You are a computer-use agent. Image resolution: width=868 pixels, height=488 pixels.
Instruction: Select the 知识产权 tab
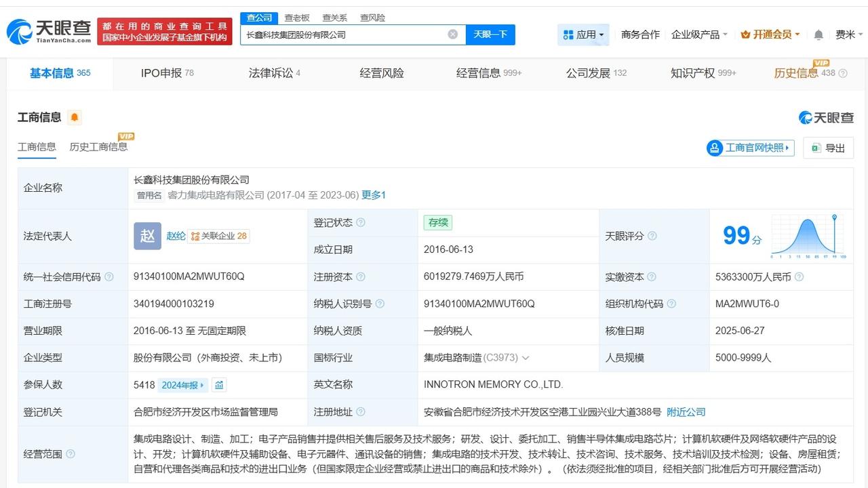pyautogui.click(x=703, y=73)
